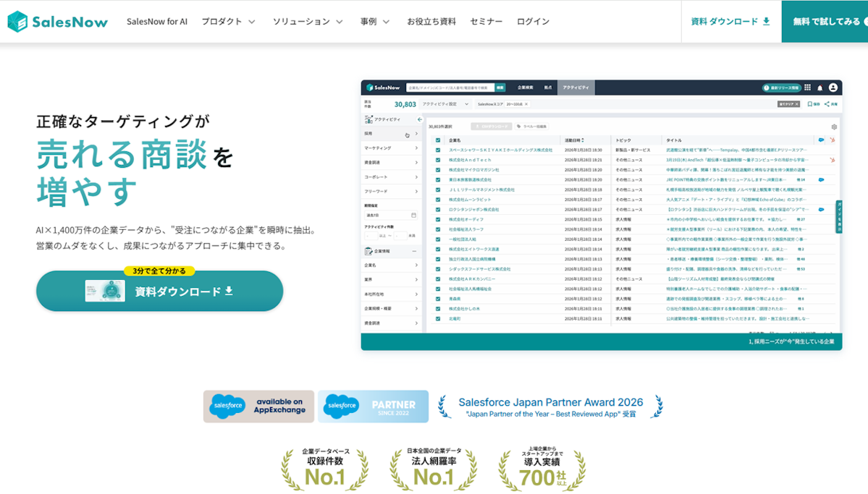The image size is (868, 494).
Task: Expand the 本社所在地 filter section
Action: coord(392,294)
